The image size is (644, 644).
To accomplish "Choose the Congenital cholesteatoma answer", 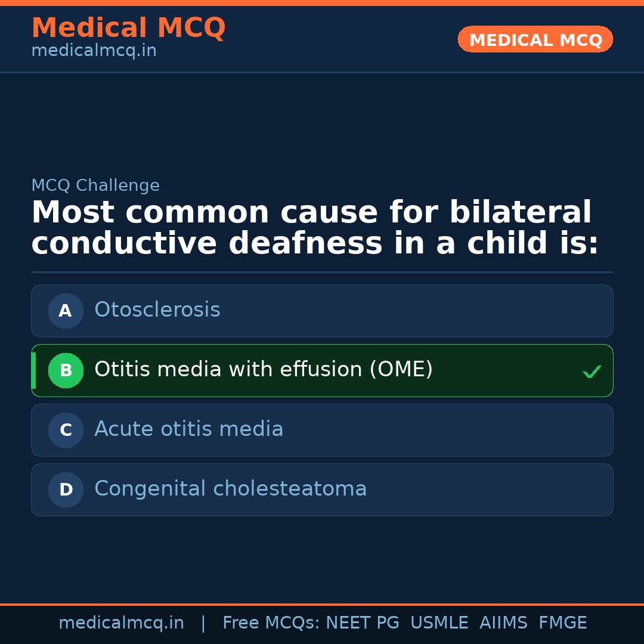I will tap(231, 489).
